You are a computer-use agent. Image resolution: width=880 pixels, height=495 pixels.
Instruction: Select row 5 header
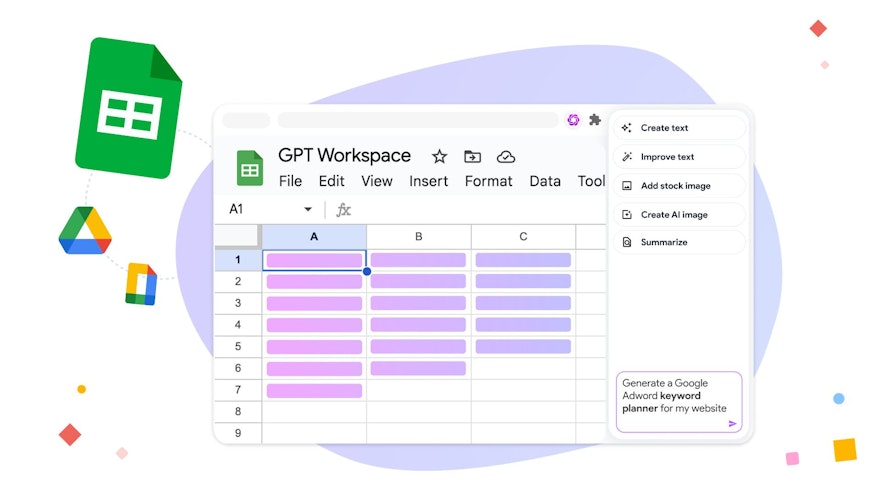coord(238,346)
